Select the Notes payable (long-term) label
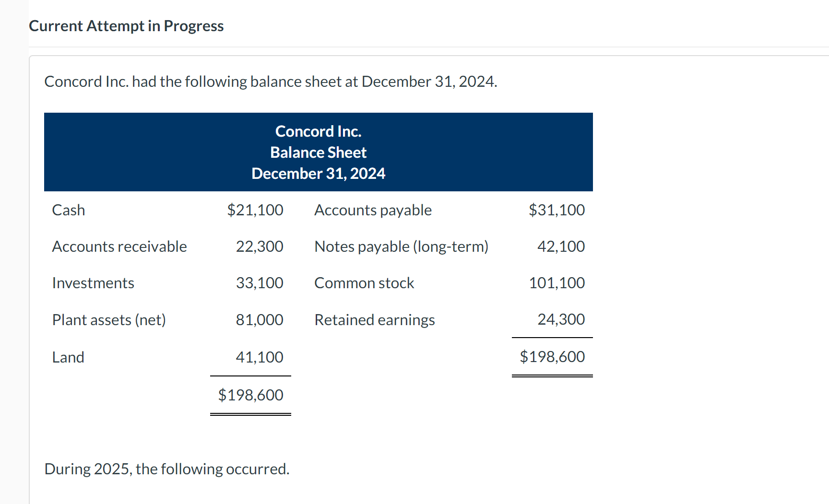829x504 pixels. [x=401, y=246]
